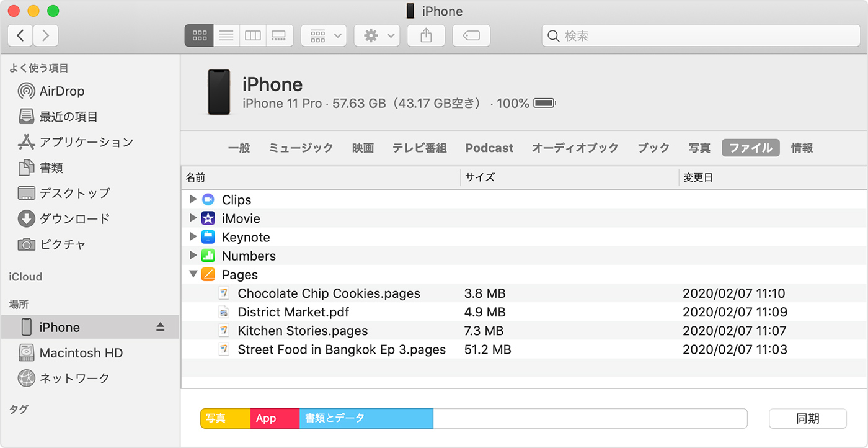The width and height of the screenshot is (868, 448).
Task: Open 最近の項目 in the sidebar
Action: pyautogui.click(x=57, y=117)
